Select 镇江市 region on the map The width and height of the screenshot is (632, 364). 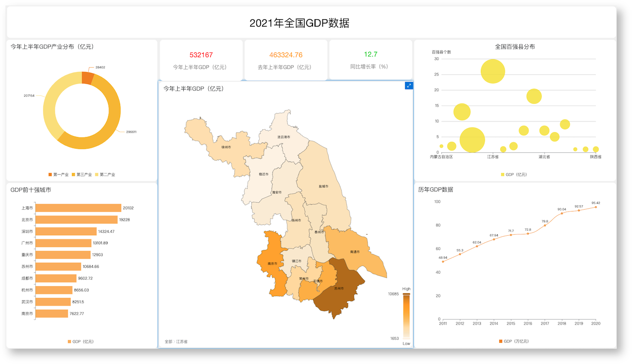point(296,260)
